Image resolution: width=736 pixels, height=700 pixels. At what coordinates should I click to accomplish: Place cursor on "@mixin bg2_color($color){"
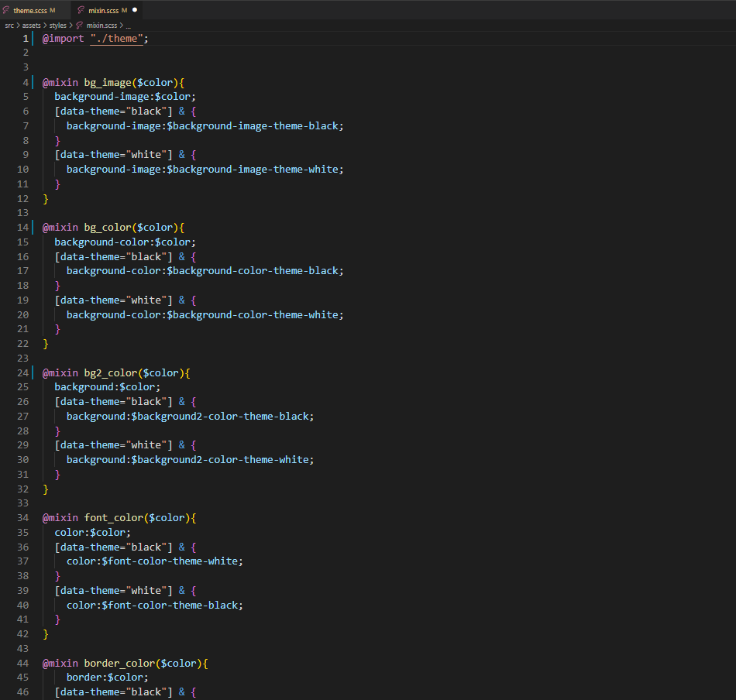coord(116,373)
